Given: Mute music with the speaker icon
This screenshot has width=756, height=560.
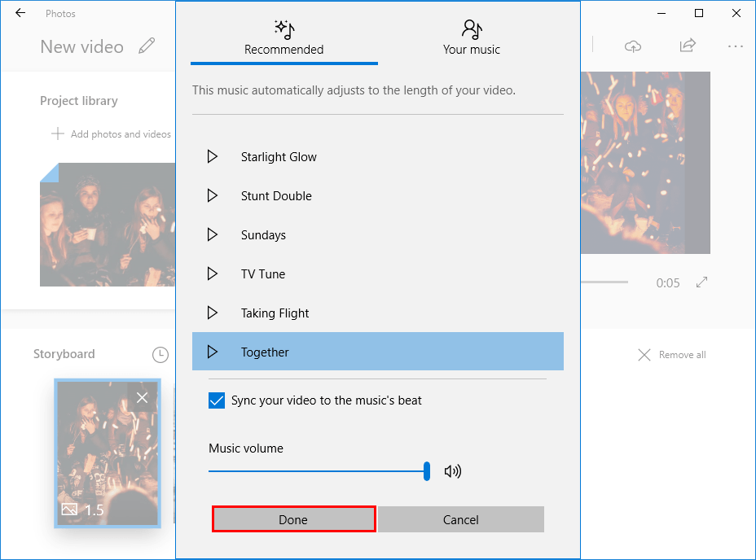Looking at the screenshot, I should [454, 470].
